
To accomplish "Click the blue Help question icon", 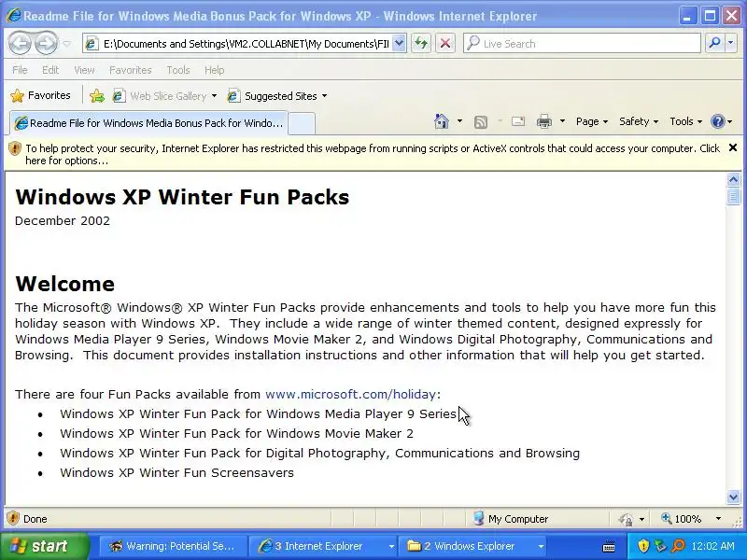I will point(717,121).
